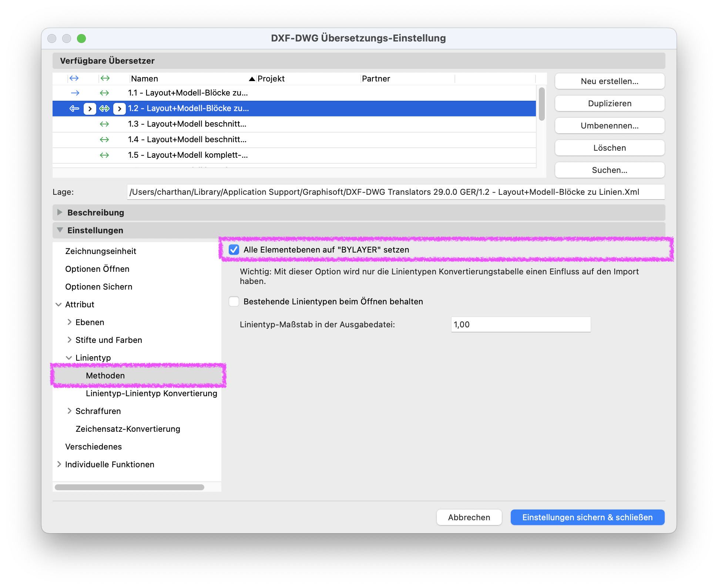Click horizontal scrollbar below settings tree
Screen dimensions: 718x588
130,487
